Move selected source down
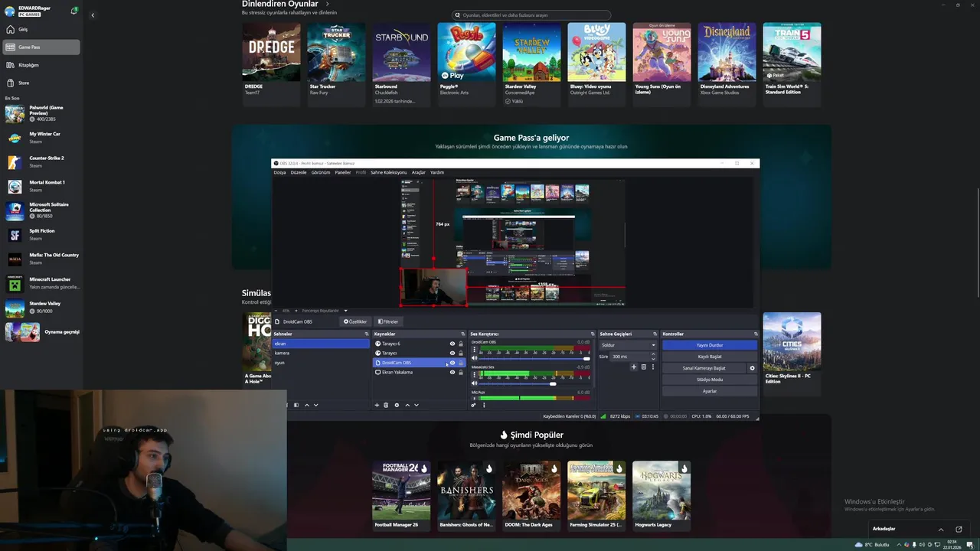980x551 pixels. [416, 405]
